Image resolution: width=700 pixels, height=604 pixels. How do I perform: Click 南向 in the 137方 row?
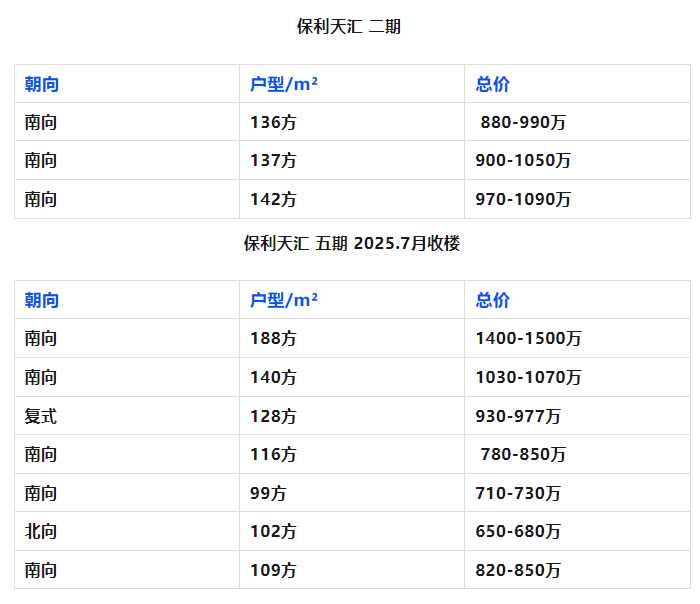pyautogui.click(x=41, y=160)
